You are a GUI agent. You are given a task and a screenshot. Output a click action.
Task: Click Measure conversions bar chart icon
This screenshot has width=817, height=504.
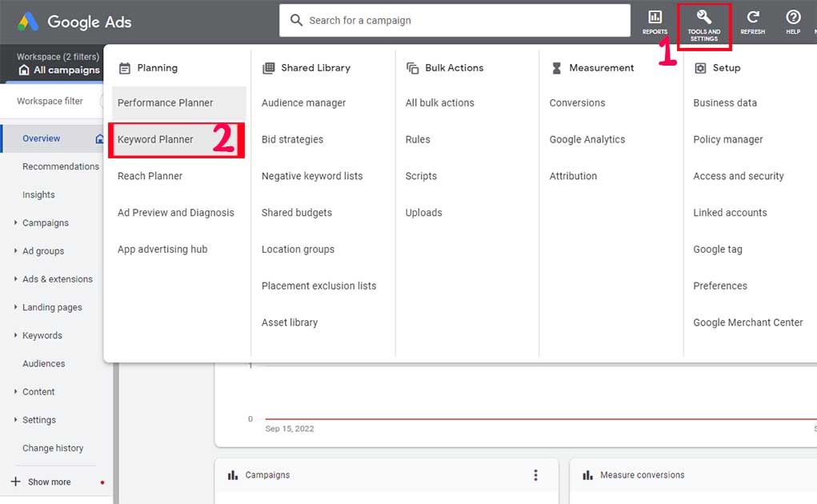(x=587, y=475)
